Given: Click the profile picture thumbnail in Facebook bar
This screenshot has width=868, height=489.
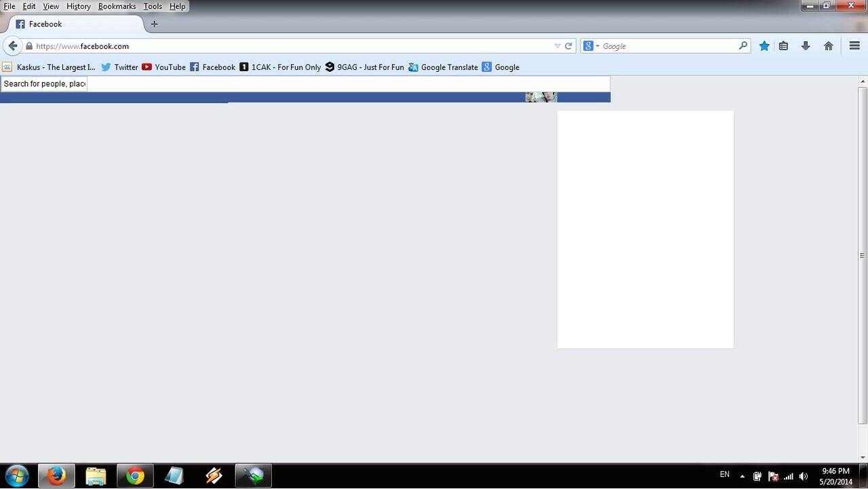Looking at the screenshot, I should [x=541, y=97].
